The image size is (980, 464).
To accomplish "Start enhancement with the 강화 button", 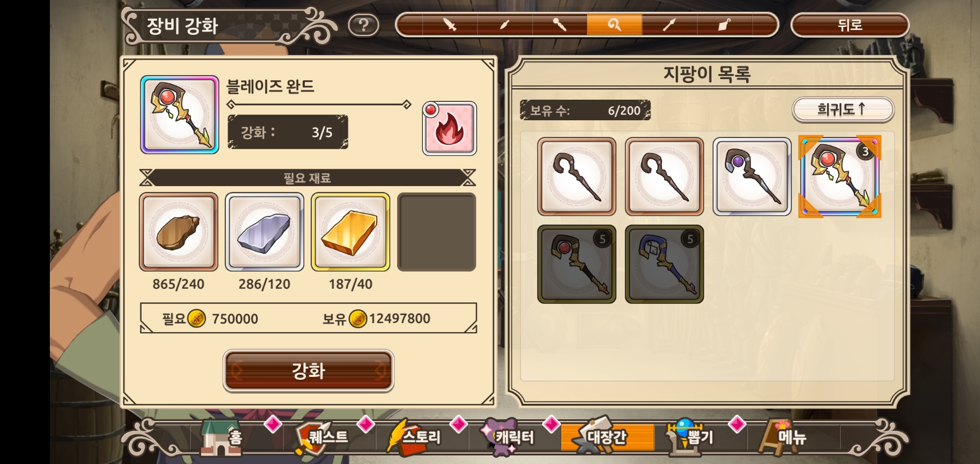I will point(308,371).
